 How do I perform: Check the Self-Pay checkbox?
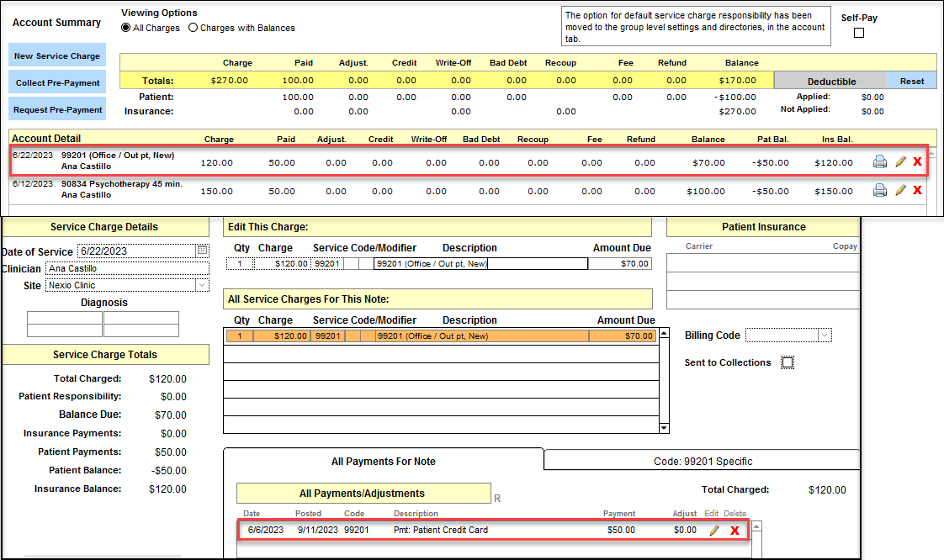[859, 34]
